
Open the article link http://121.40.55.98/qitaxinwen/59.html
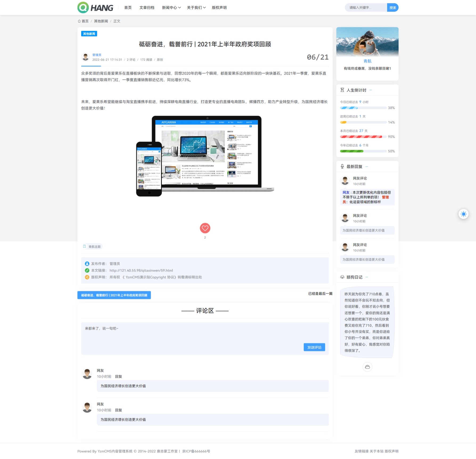click(141, 271)
